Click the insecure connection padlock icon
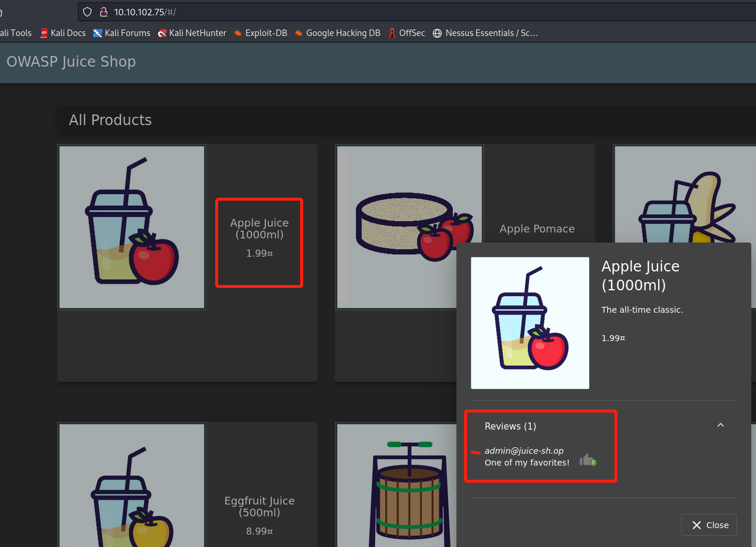 click(103, 12)
